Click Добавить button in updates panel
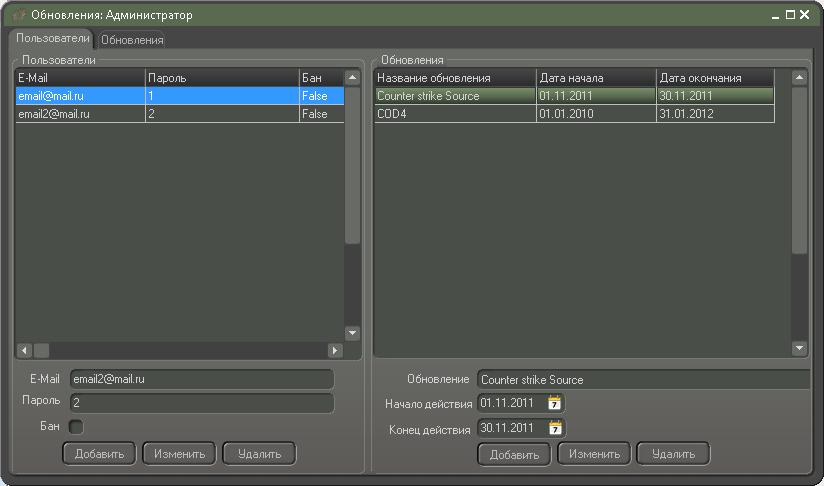This screenshot has height=486, width=824. [514, 454]
